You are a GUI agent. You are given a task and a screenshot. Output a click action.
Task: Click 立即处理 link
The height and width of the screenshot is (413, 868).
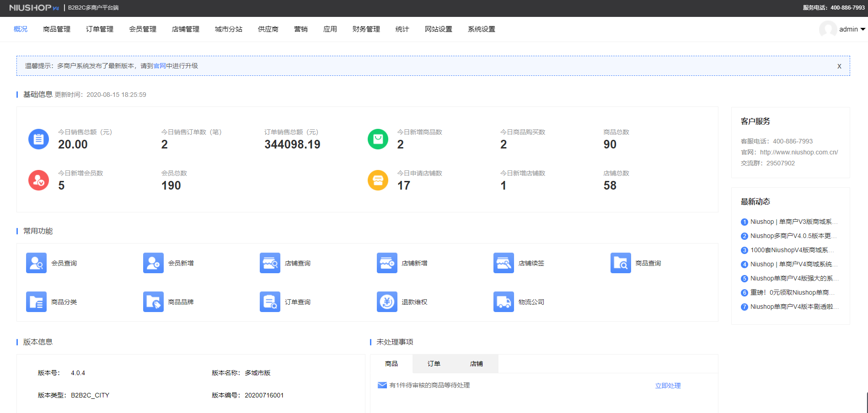click(668, 386)
